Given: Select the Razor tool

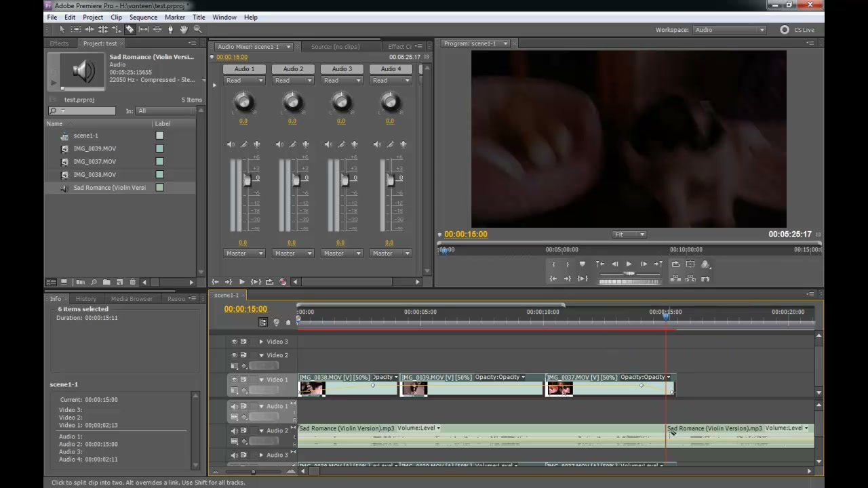Looking at the screenshot, I should coord(130,29).
